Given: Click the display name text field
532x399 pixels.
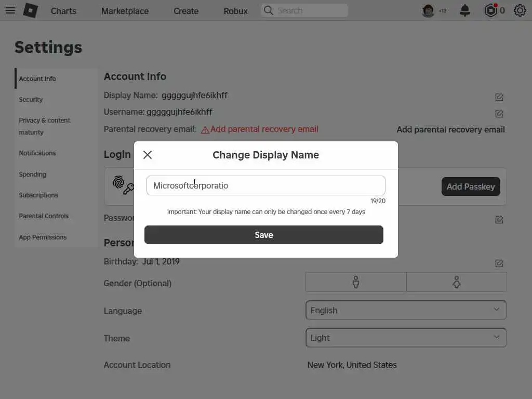Looking at the screenshot, I should click(x=265, y=185).
